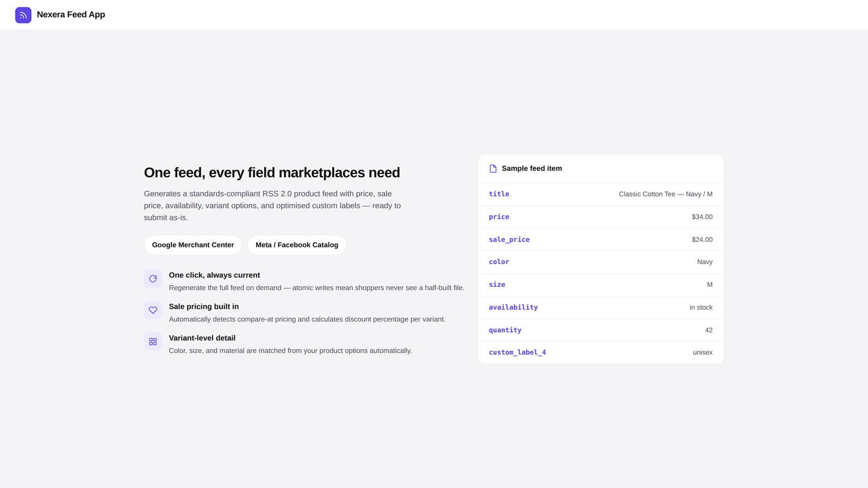Click the refresh icon beside One click, always current
868x488 pixels.
[153, 279]
